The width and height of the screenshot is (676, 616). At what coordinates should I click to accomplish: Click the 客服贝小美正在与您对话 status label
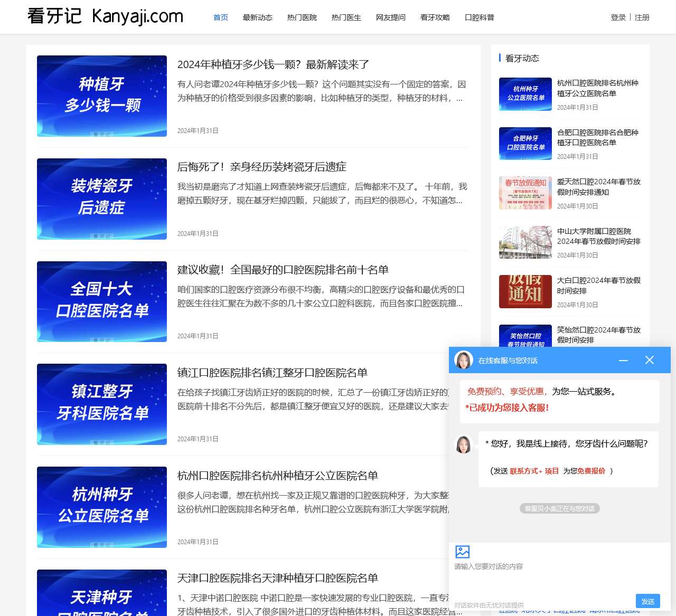(x=560, y=508)
